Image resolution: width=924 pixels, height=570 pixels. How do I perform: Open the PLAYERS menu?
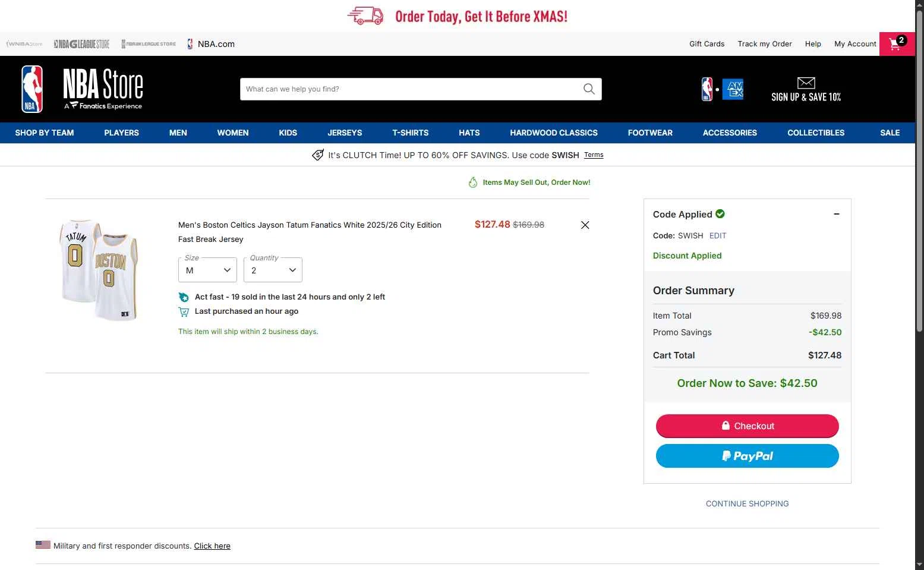[x=121, y=133]
